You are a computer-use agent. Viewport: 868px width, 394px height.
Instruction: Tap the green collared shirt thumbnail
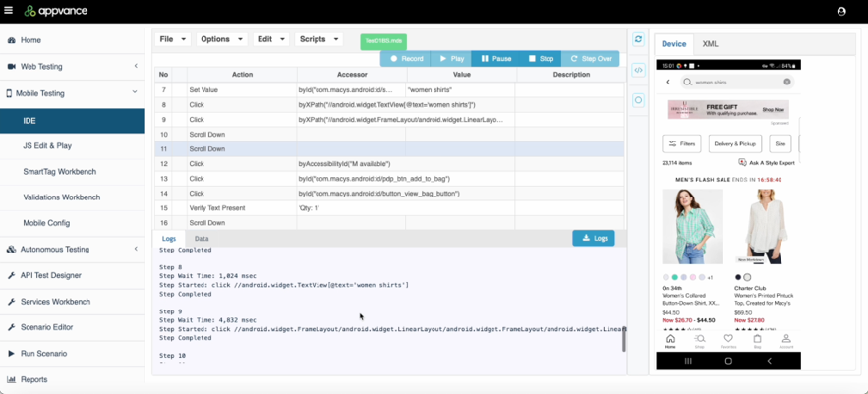[x=692, y=227]
